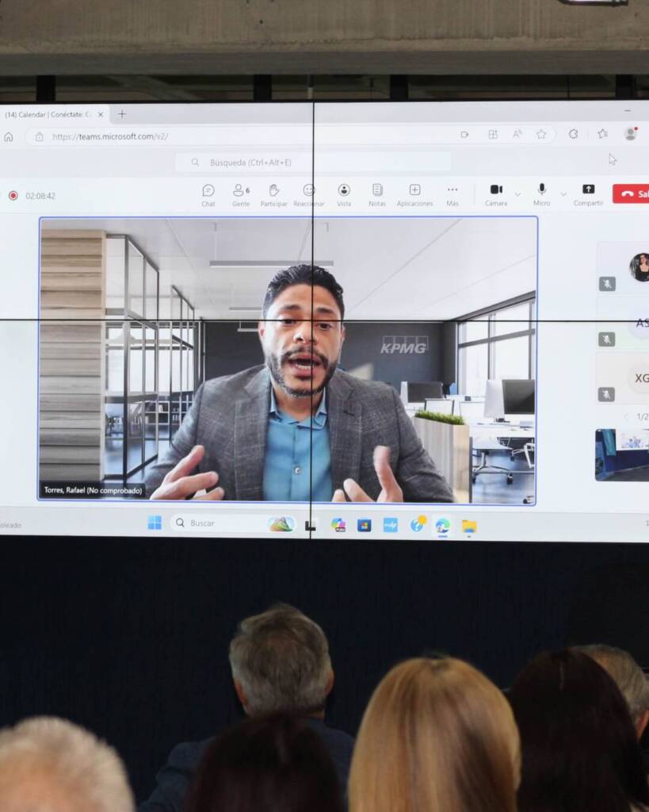The height and width of the screenshot is (812, 649).
Task: Open a new browser tab
Action: tap(122, 114)
